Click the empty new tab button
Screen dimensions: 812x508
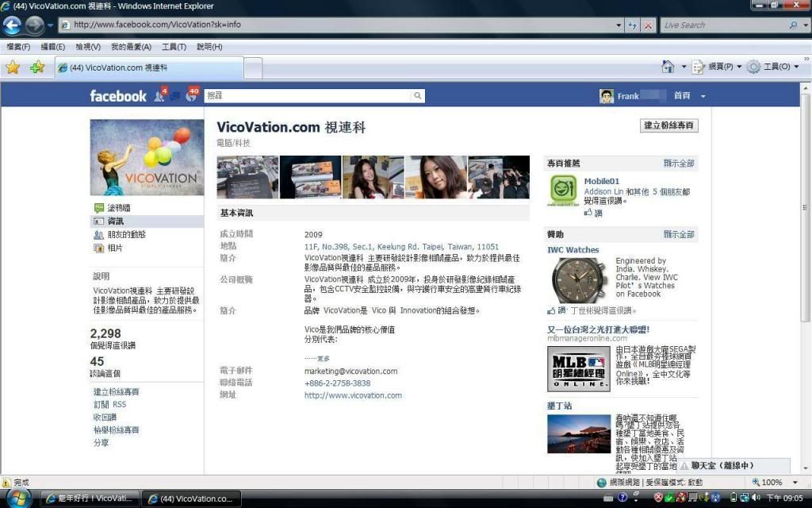253,68
